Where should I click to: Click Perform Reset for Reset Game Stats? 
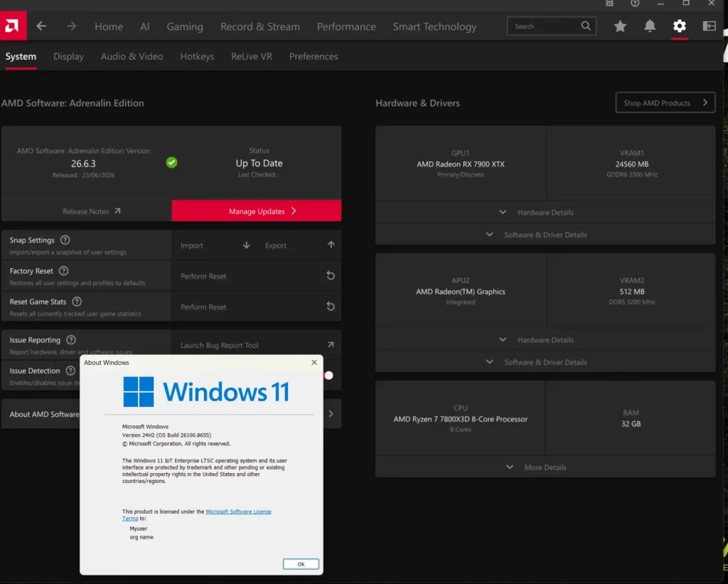click(203, 307)
